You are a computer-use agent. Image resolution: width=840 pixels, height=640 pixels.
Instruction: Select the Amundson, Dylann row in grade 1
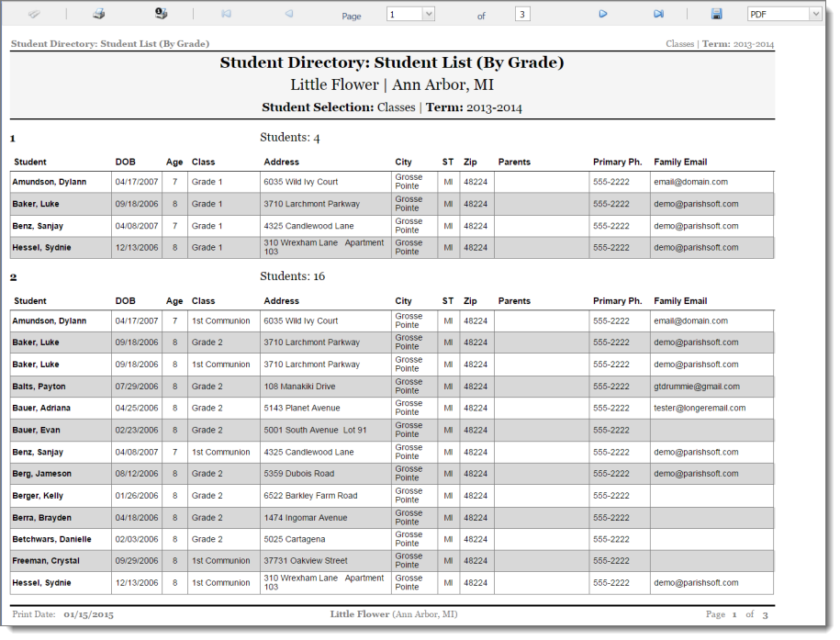(392, 182)
